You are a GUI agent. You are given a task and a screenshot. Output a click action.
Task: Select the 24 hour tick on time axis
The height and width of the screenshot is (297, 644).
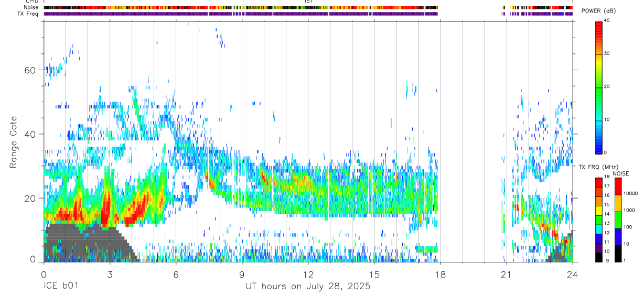pos(573,274)
